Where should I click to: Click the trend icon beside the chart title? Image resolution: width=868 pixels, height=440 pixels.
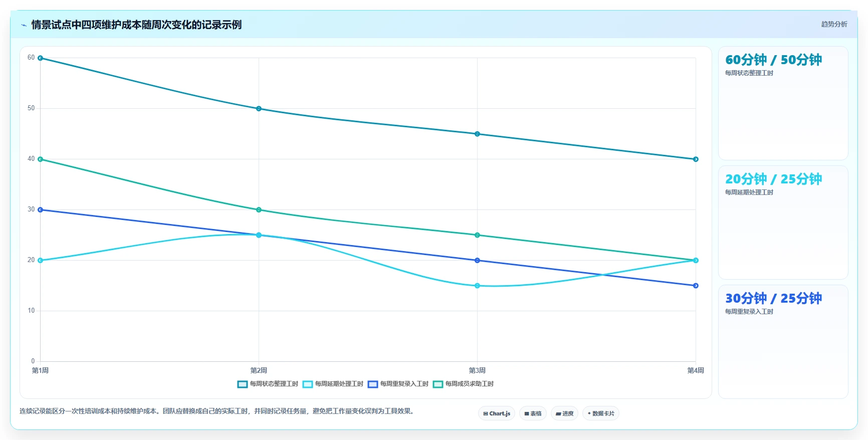click(24, 25)
